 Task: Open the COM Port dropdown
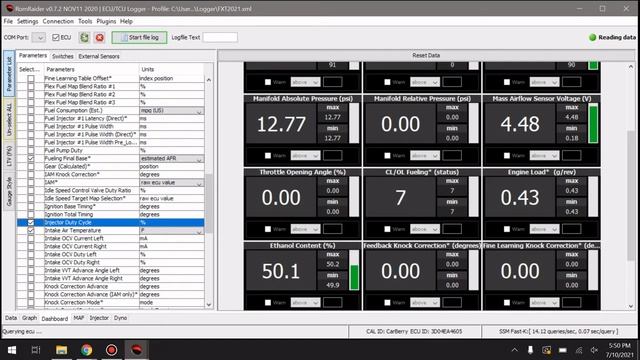tap(39, 38)
